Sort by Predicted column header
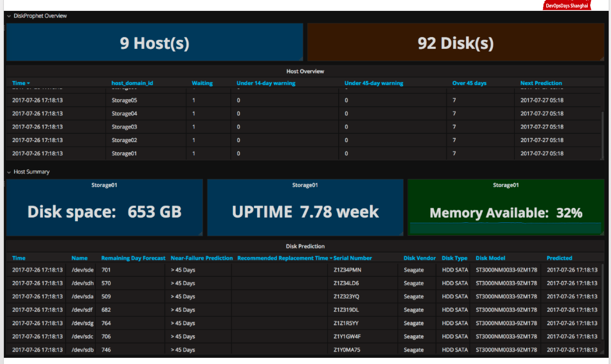Viewport: 611px width, 364px height. 559,258
